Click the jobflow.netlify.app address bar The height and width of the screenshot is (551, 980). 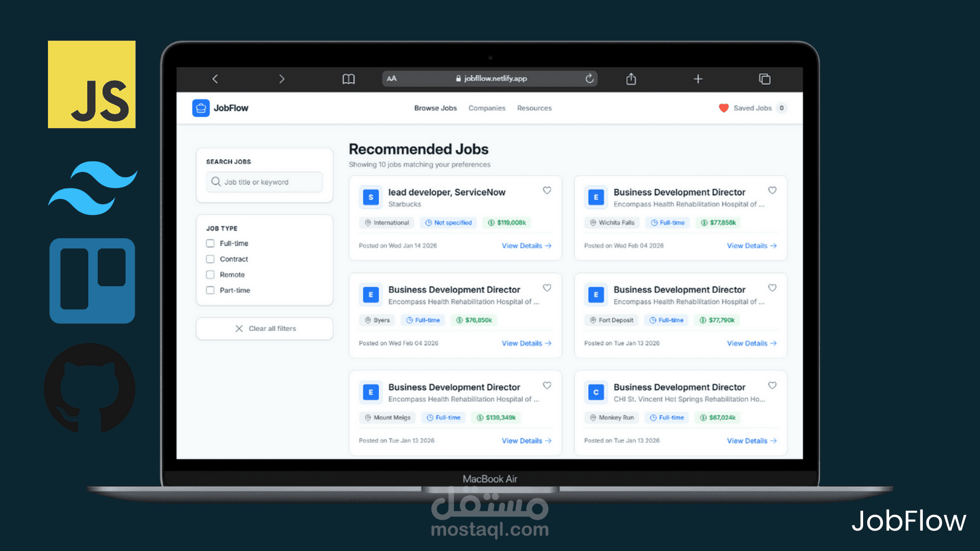point(490,79)
